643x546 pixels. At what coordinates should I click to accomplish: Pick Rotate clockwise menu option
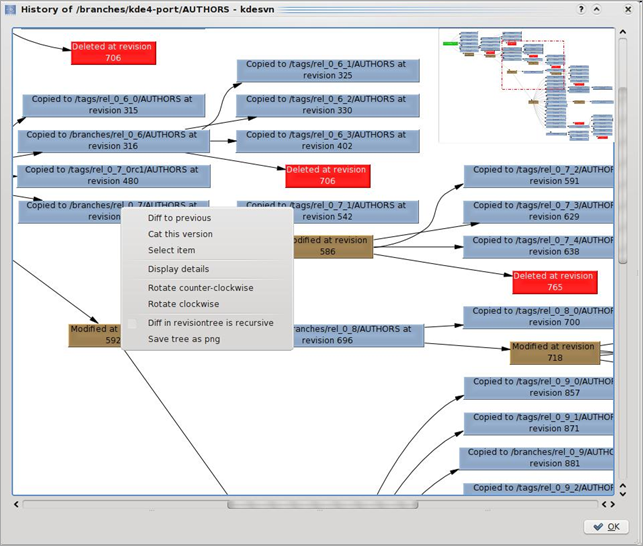(x=183, y=304)
